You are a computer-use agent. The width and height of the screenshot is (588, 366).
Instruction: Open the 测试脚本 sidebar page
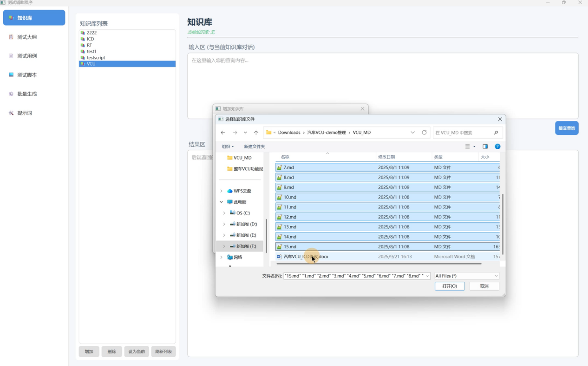(27, 75)
